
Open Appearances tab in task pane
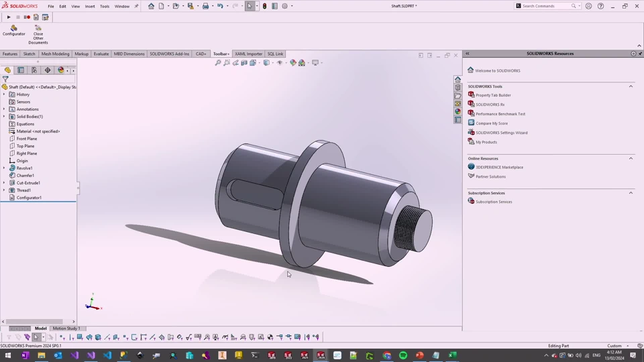coord(458,112)
